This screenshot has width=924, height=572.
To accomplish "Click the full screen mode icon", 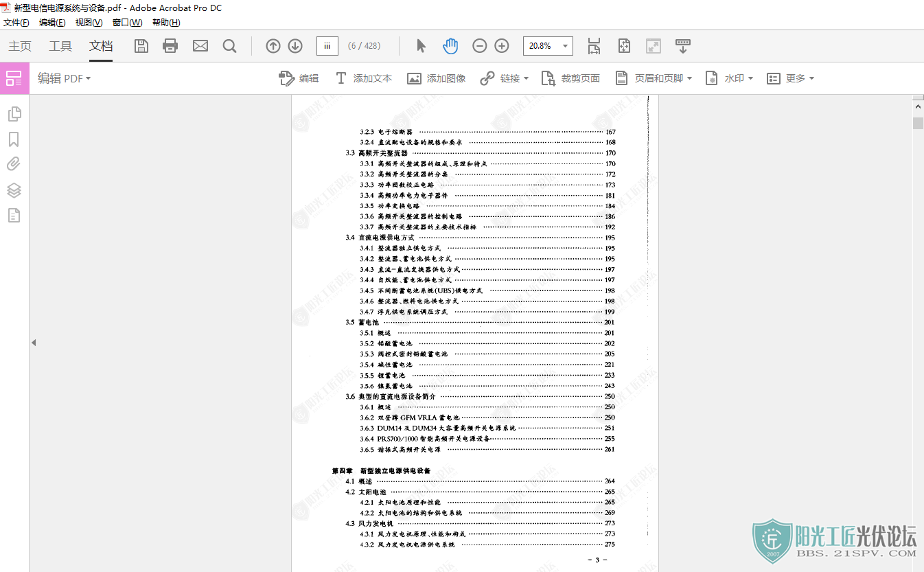I will [654, 46].
